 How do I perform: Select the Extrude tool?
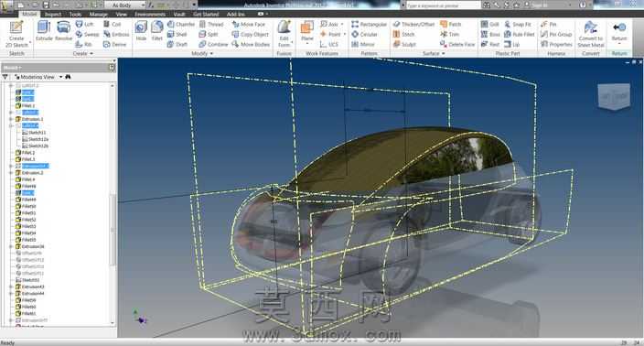(x=44, y=31)
